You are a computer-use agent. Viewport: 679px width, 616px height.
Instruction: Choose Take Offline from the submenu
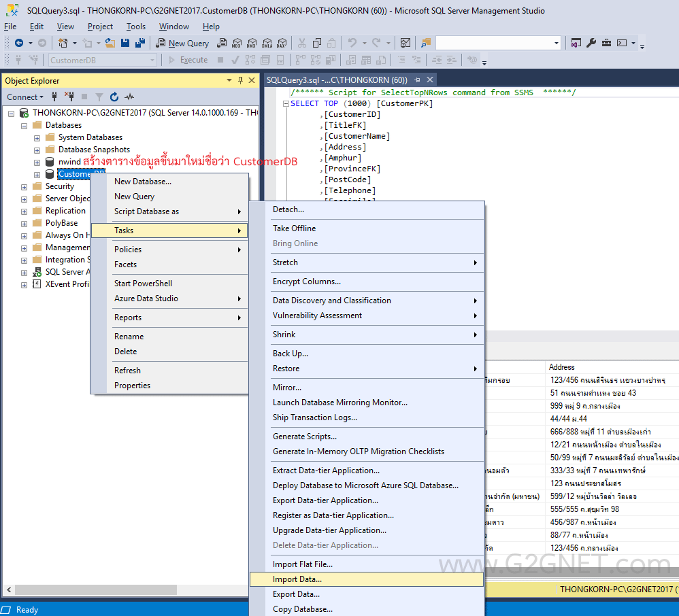(366, 228)
